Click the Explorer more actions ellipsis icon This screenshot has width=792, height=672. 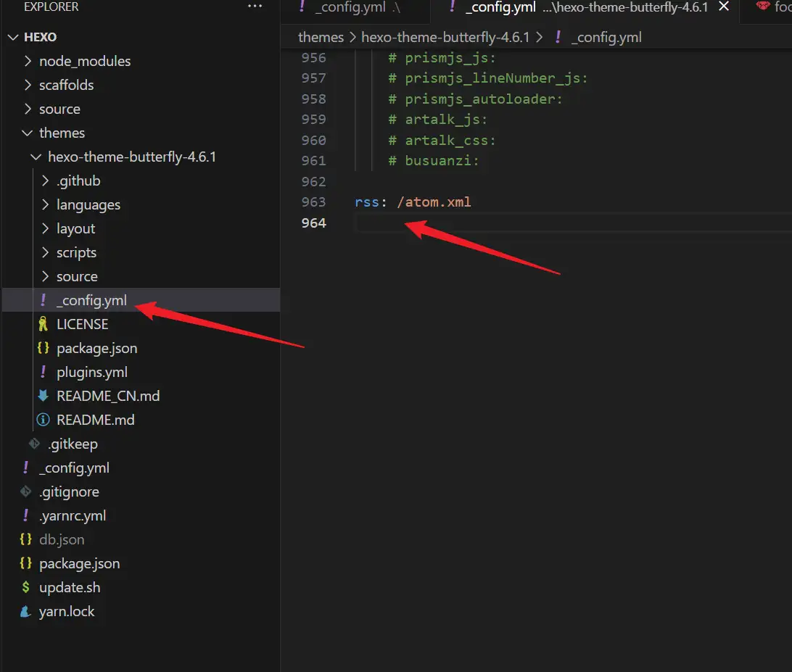(255, 7)
